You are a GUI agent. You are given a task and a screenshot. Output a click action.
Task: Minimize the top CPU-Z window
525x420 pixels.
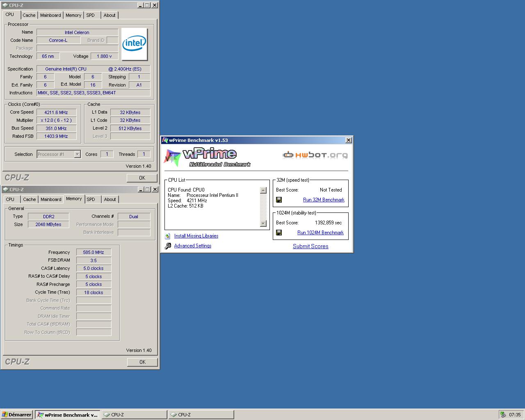tap(140, 5)
